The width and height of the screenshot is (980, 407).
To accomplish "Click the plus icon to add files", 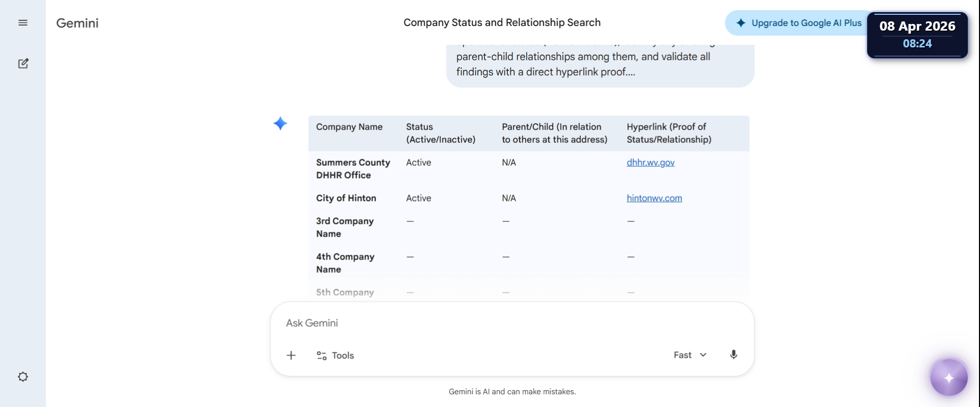I will point(291,355).
